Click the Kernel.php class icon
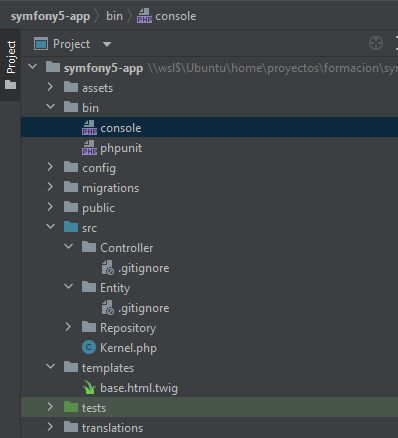The width and height of the screenshot is (398, 438). coord(89,348)
